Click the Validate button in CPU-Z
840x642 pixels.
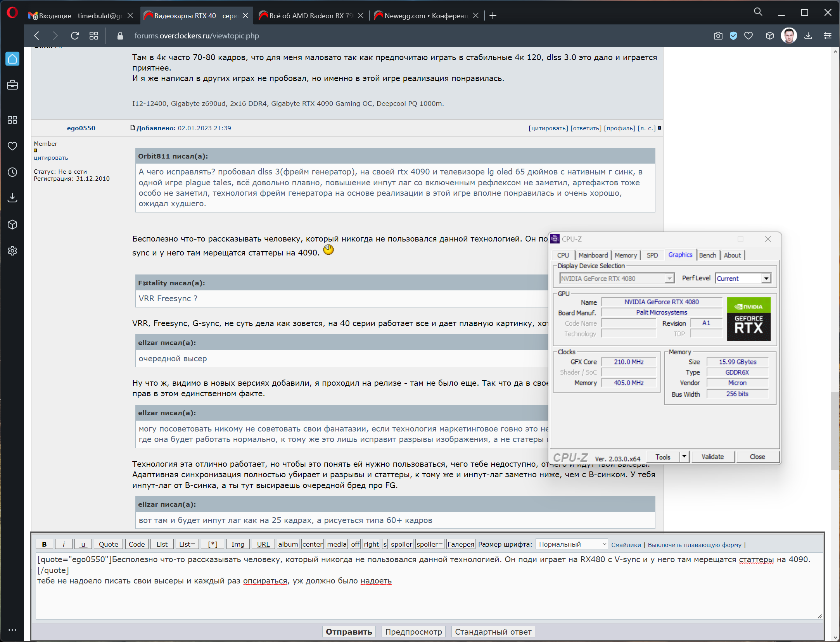[x=712, y=457]
